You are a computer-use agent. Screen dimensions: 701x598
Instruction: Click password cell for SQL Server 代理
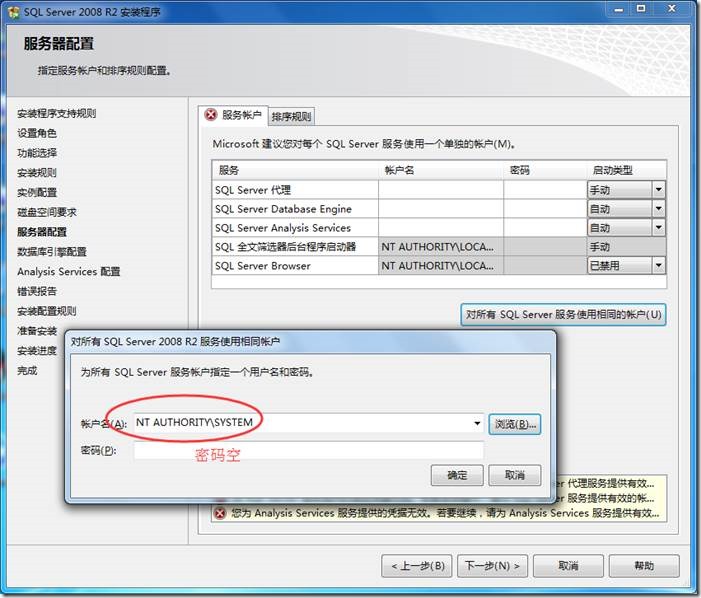pos(545,190)
